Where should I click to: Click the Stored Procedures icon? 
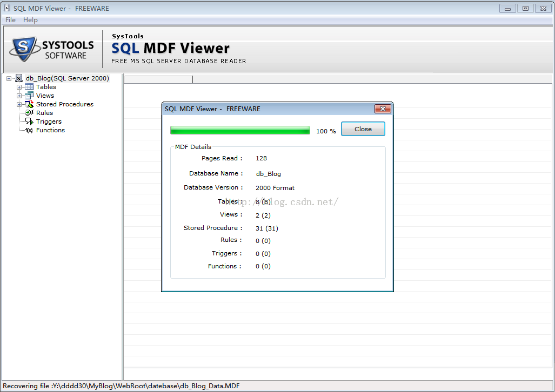(29, 104)
